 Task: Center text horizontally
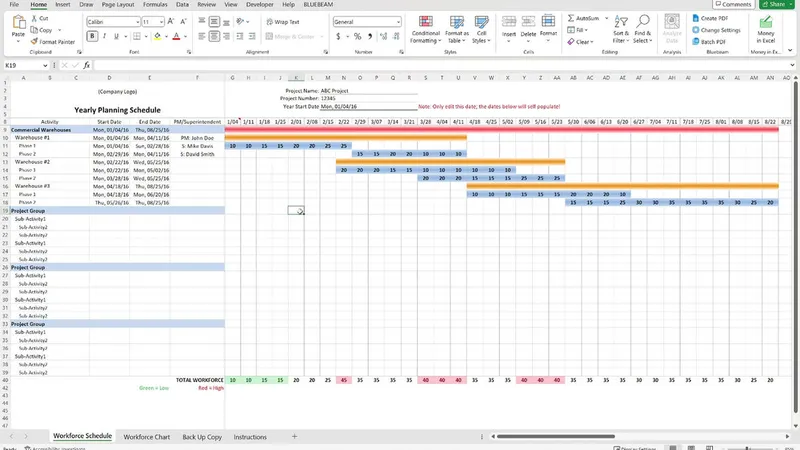pos(214,36)
